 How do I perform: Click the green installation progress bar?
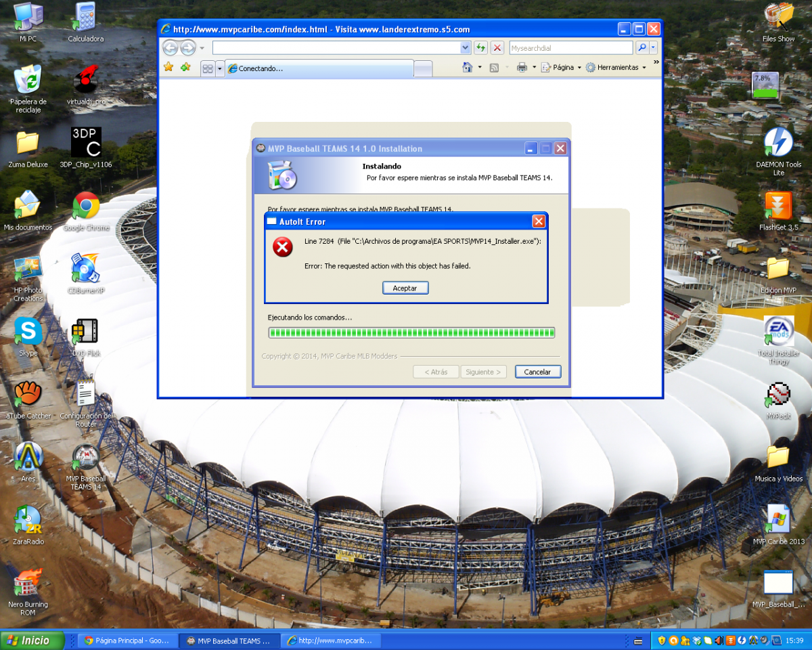(x=411, y=332)
